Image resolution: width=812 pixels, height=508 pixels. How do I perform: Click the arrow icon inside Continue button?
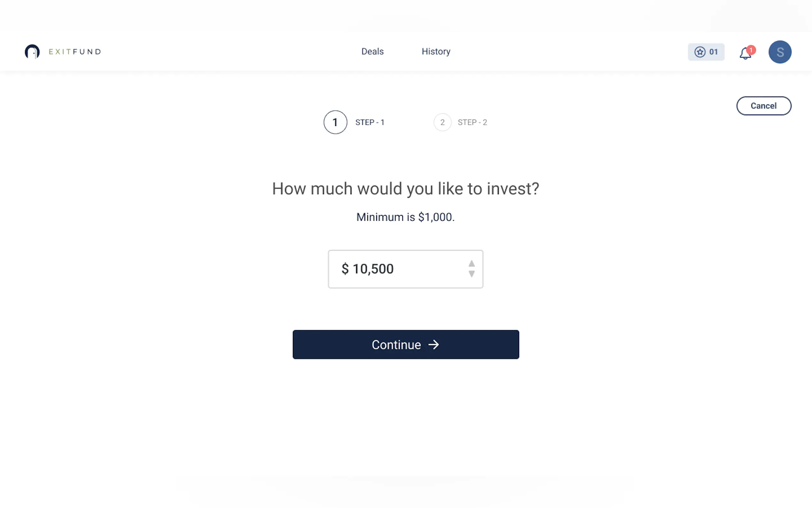tap(434, 345)
